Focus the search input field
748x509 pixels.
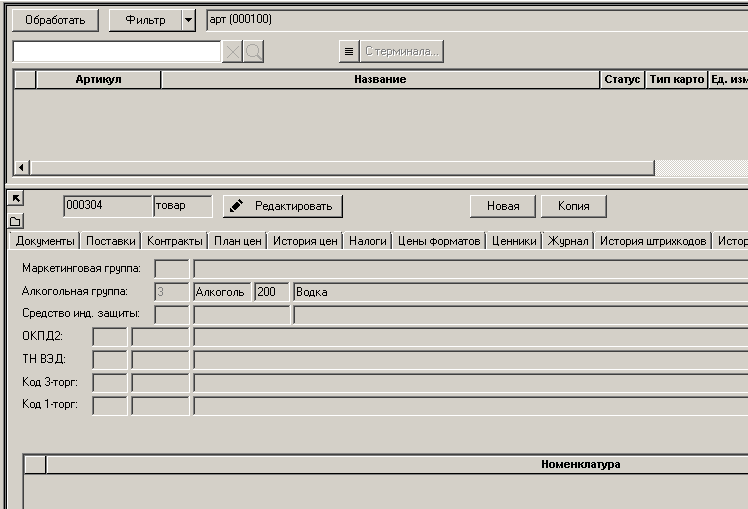click(x=116, y=51)
